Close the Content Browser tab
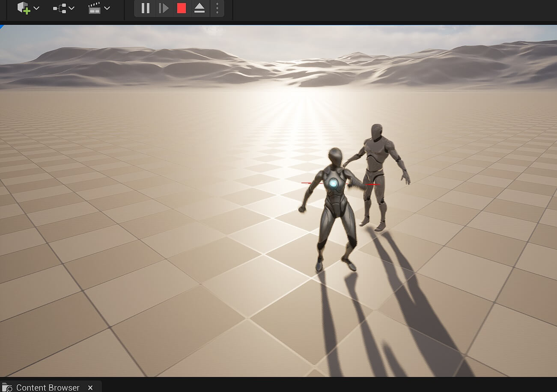This screenshot has width=557, height=392. [90, 387]
